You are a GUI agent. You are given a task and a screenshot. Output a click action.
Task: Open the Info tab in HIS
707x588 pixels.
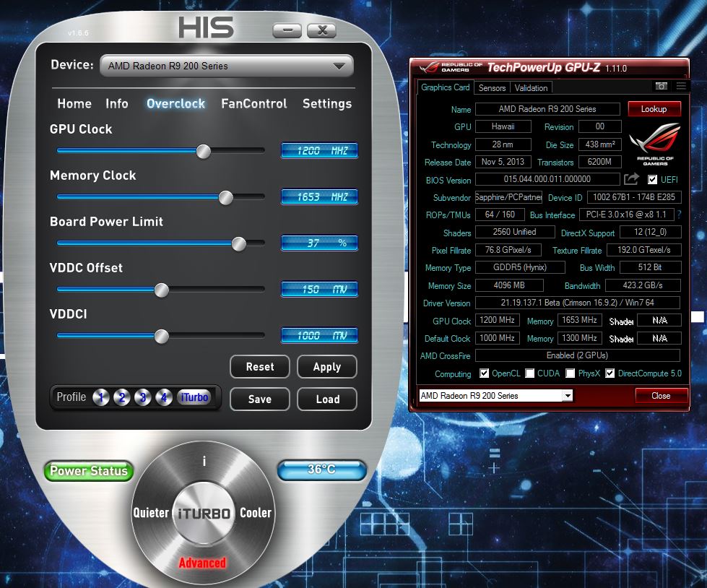pyautogui.click(x=117, y=104)
